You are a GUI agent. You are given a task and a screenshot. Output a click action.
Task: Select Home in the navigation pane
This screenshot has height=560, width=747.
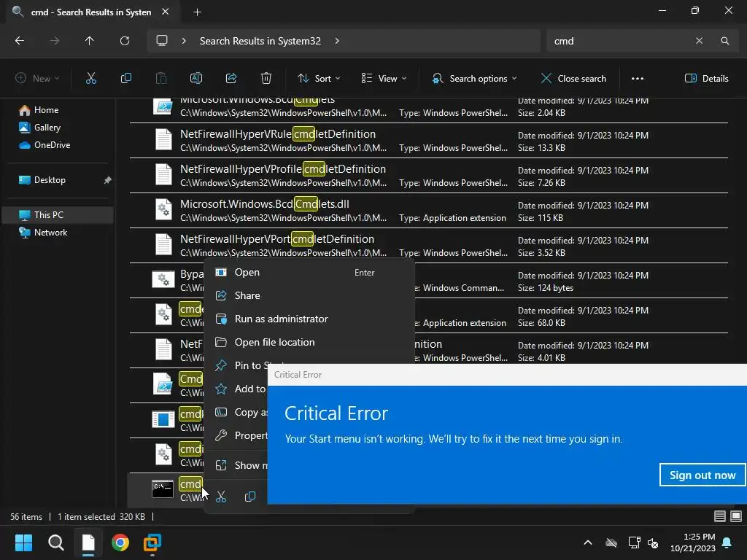tap(46, 110)
